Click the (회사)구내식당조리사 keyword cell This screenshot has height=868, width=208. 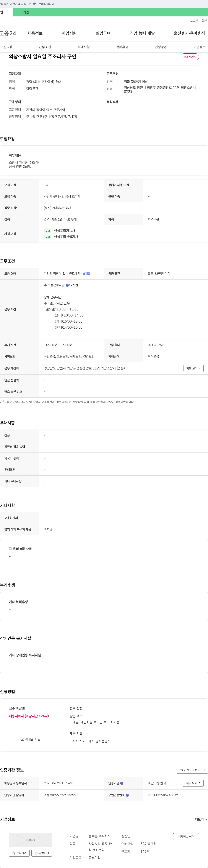pos(57,208)
